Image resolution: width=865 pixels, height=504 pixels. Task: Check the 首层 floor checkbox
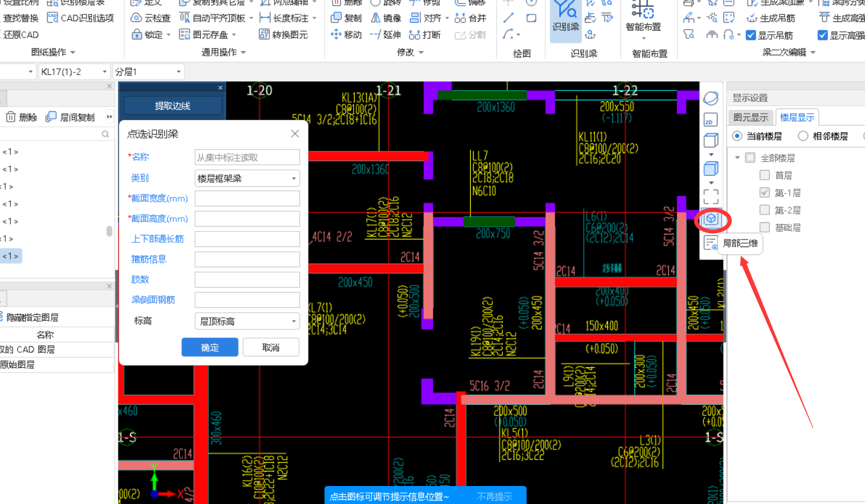765,175
